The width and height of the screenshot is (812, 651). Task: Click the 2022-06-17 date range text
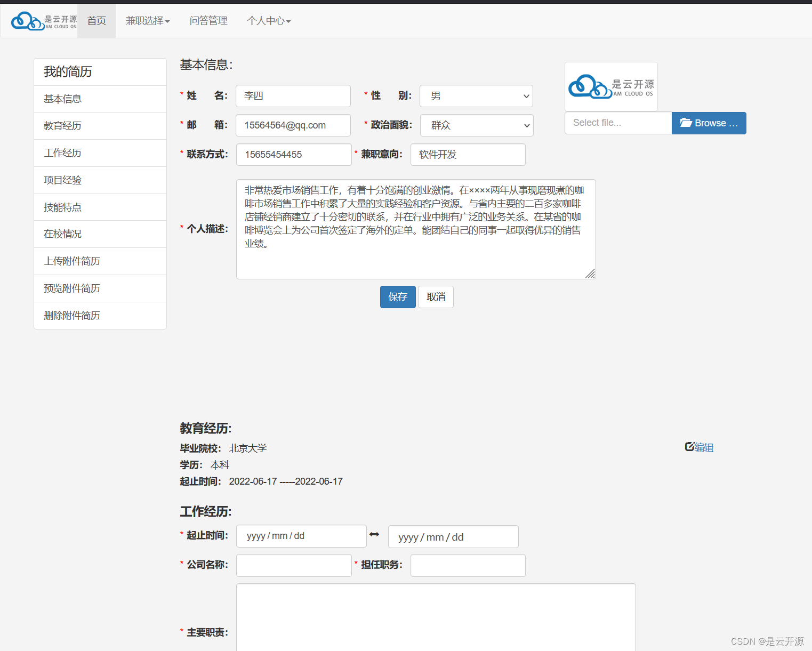pos(286,481)
